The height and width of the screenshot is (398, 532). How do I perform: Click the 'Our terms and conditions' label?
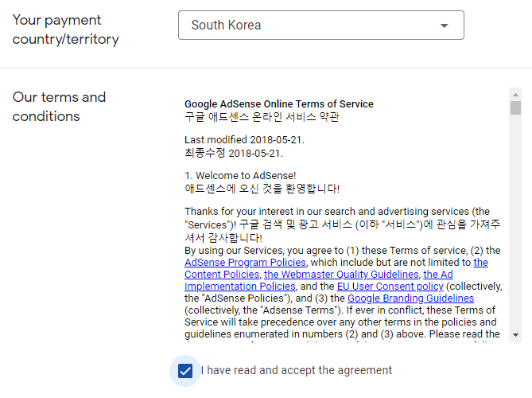coord(59,107)
